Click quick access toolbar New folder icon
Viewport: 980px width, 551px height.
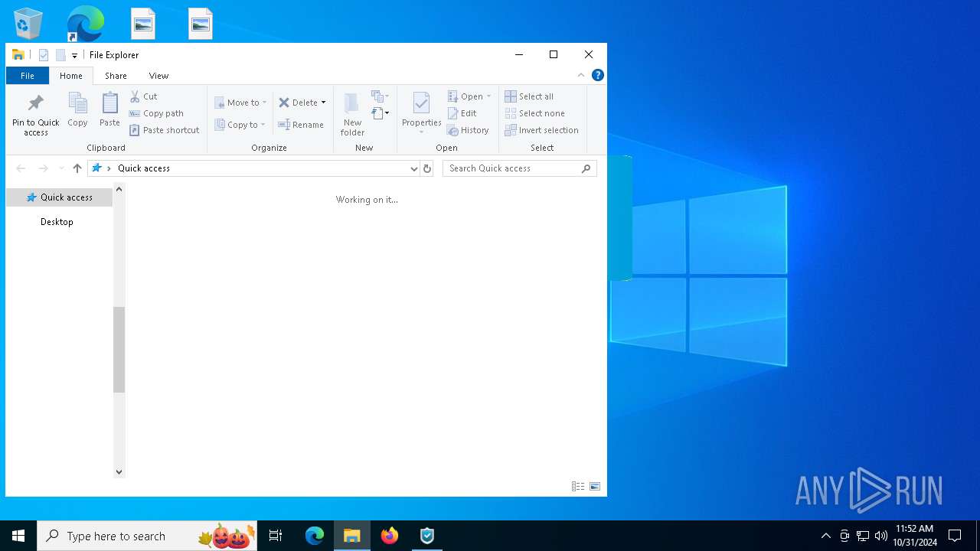pos(60,55)
